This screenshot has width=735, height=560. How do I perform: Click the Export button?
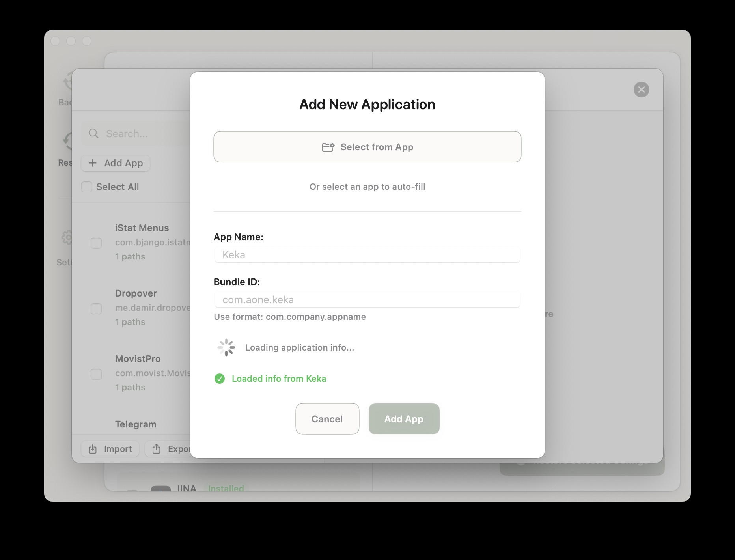point(168,449)
